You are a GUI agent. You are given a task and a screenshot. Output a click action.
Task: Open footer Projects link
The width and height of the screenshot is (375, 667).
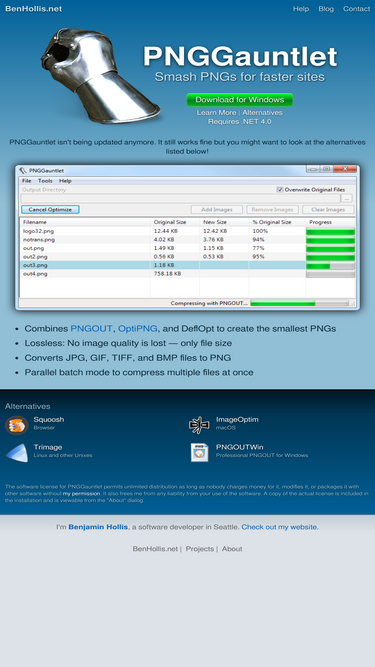[200, 549]
